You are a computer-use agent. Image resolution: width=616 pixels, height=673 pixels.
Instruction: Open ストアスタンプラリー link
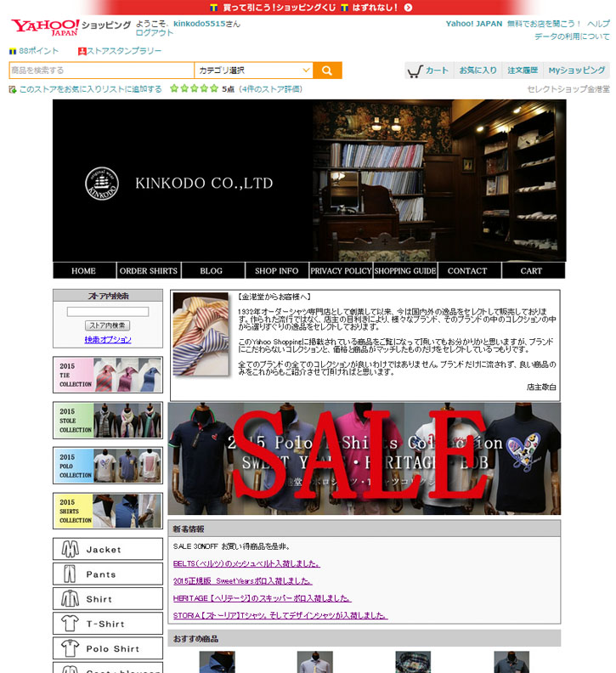point(125,51)
